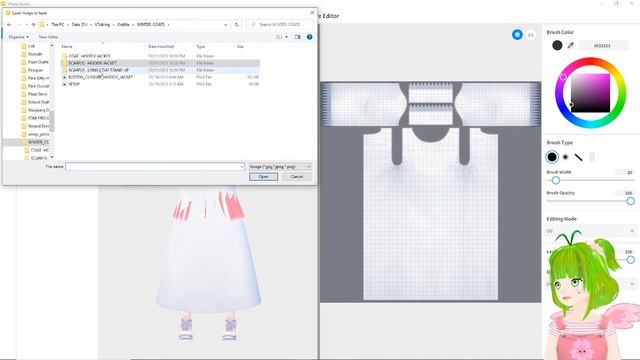640x360 pixels.
Task: Click the 2:1 round button above the UV canvas
Action: (x=530, y=35)
